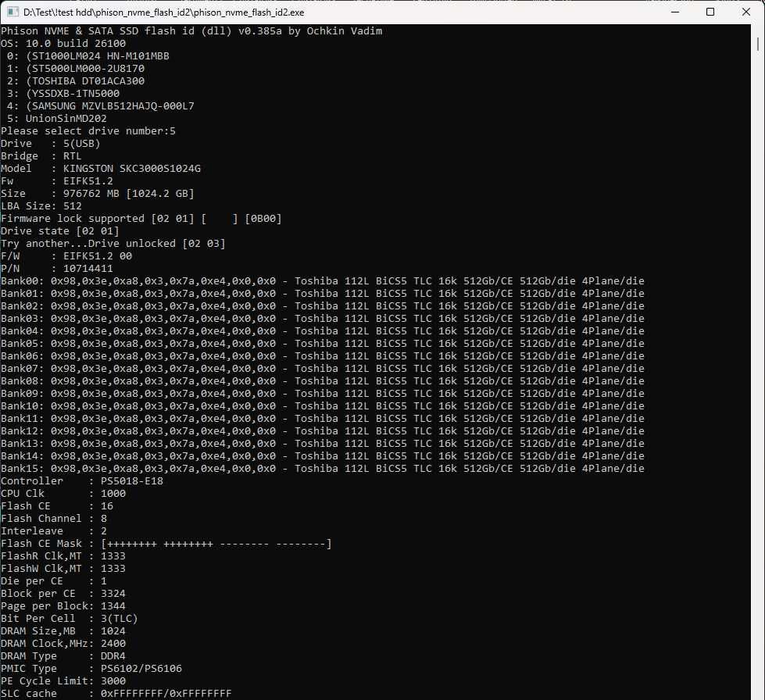
Task: Click the 'CPU Clk : 1000' line
Action: click(63, 493)
